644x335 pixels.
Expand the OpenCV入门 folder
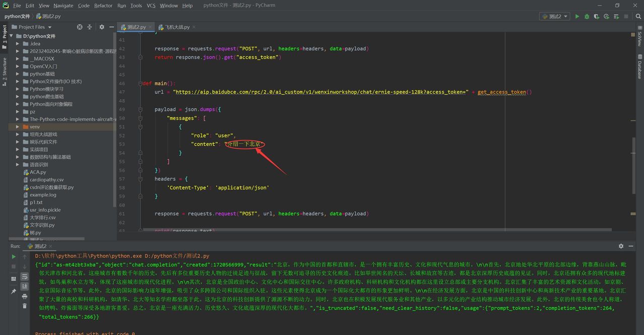18,66
